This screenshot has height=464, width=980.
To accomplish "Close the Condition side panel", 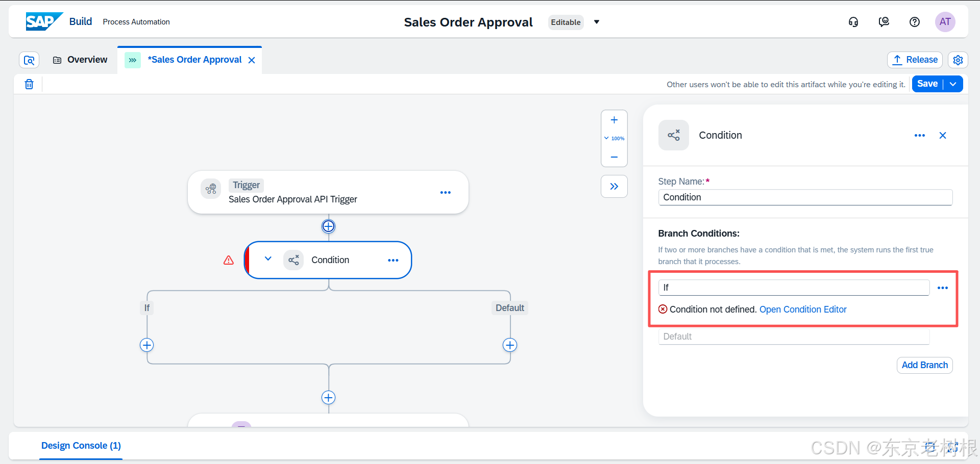I will (x=943, y=136).
